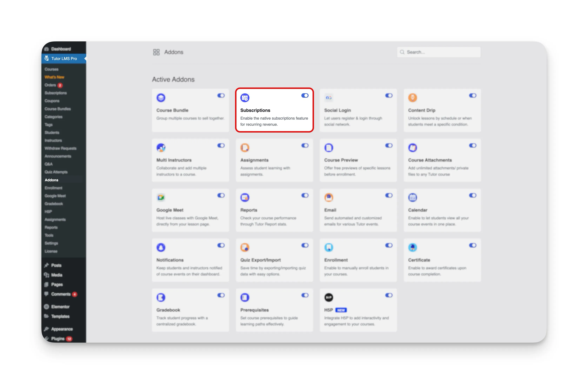
Task: Open Courses in the Tutor LMS submenu
Action: click(x=51, y=69)
